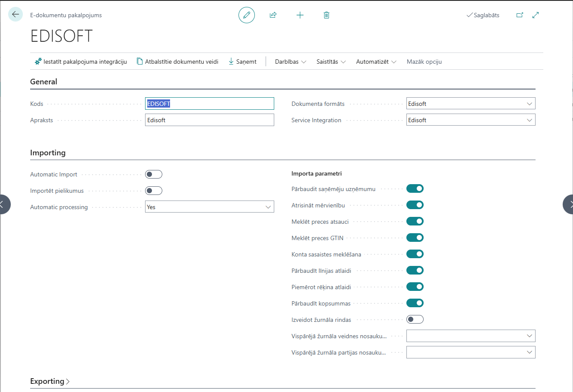This screenshot has width=573, height=392.
Task: Open the Darbības menu
Action: pyautogui.click(x=291, y=62)
